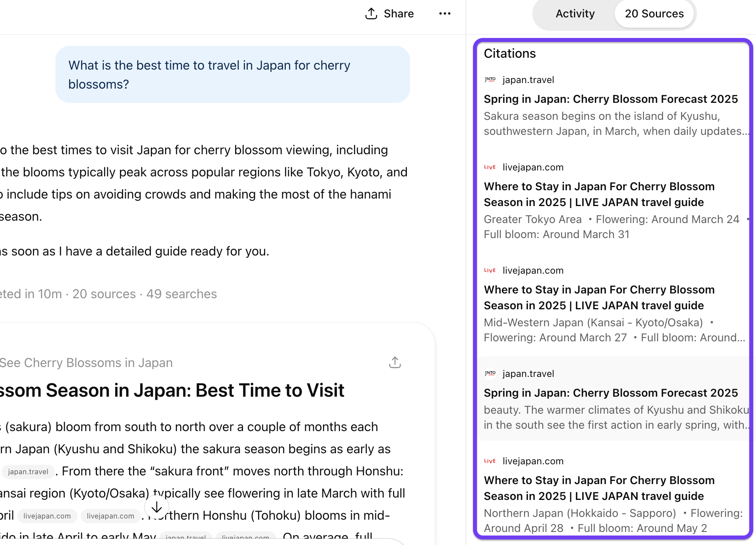This screenshot has height=545, width=756.
Task: Open first Spring in Japan forecast citation
Action: coord(610,99)
